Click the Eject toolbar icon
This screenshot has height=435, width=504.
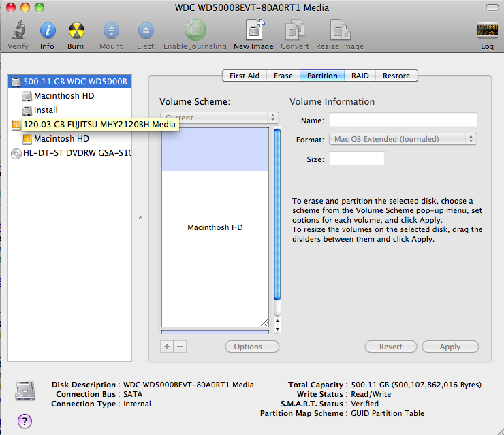[x=146, y=31]
